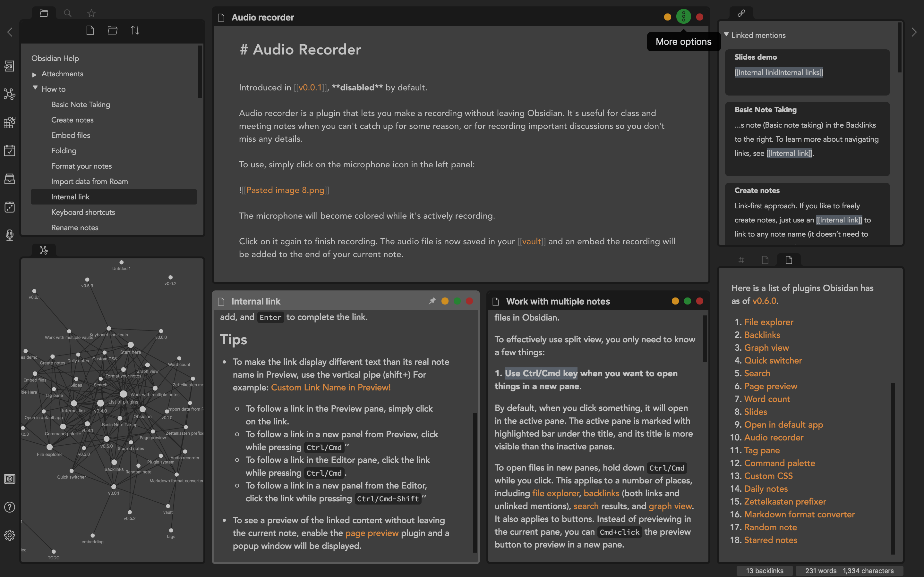Open the Graph View panel icon
924x577 pixels.
(9, 94)
